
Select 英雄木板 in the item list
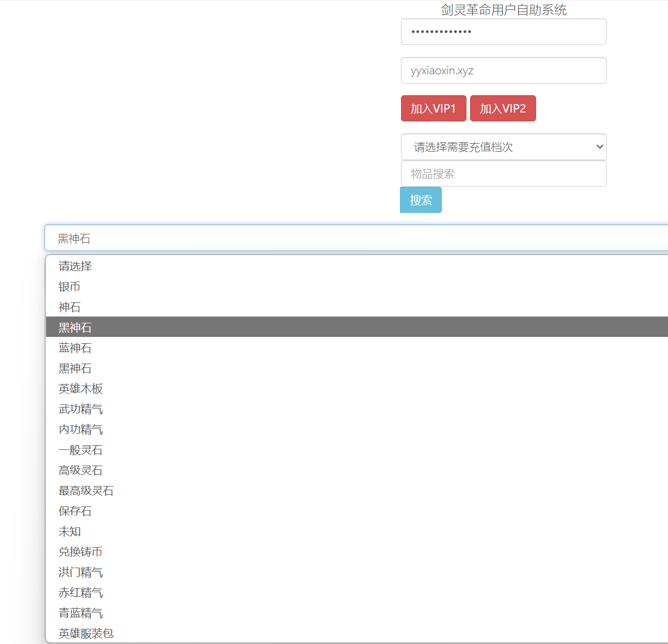[81, 388]
